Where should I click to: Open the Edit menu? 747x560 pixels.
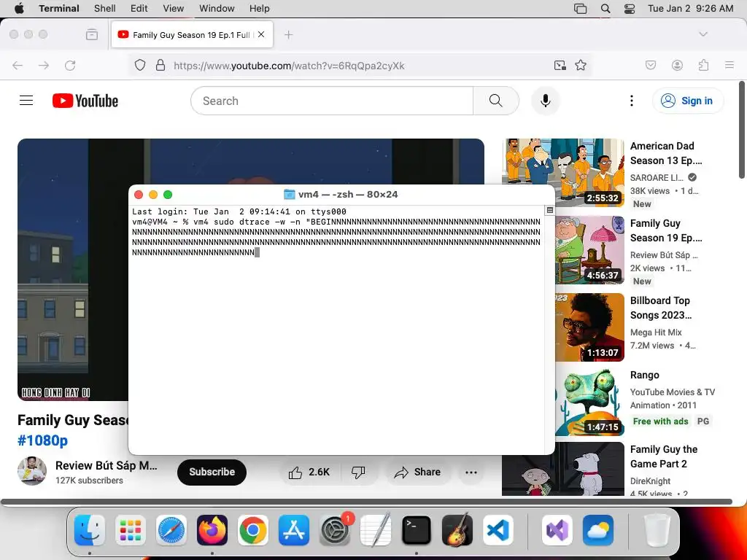(139, 9)
